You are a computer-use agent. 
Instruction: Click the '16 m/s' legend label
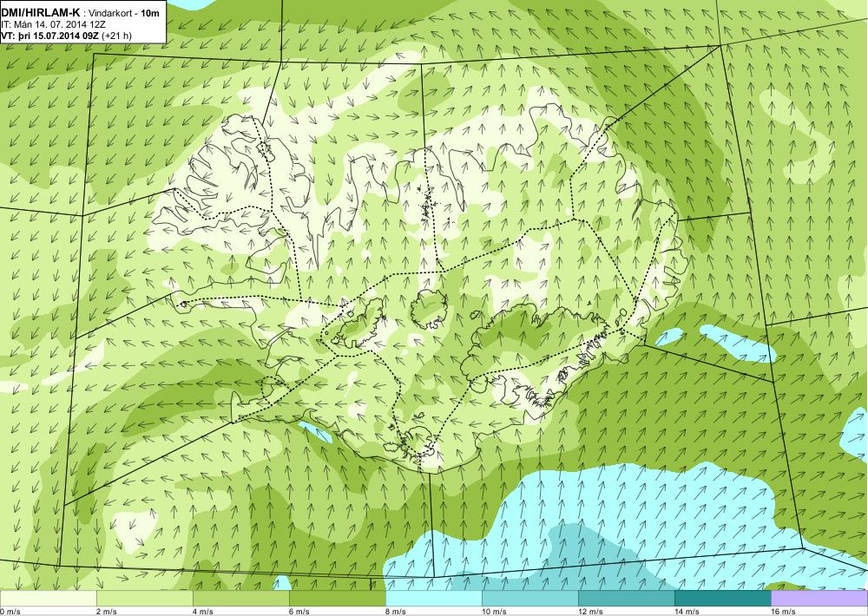(783, 611)
